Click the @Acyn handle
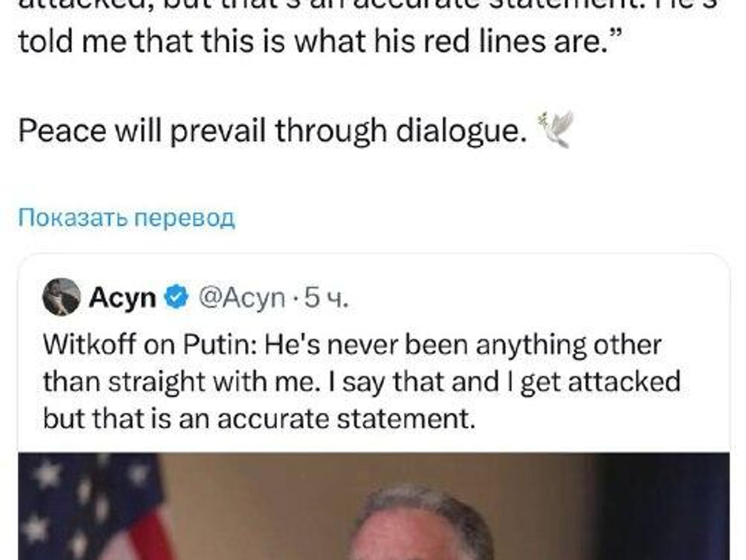 [242, 298]
